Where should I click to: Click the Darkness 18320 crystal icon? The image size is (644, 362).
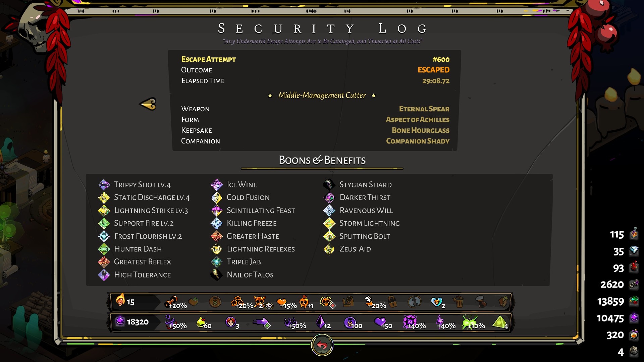point(120,321)
